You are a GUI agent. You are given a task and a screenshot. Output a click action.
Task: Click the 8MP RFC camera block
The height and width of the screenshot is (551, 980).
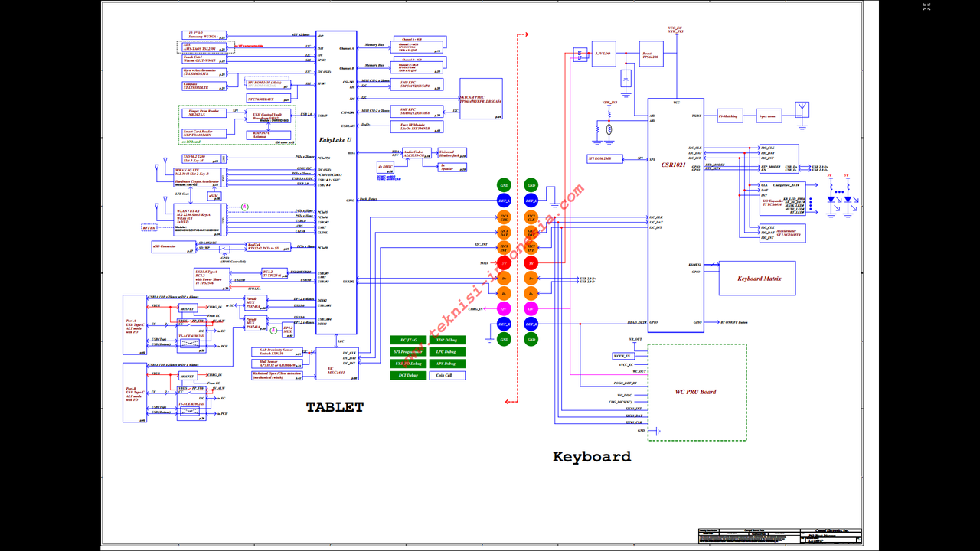click(x=416, y=111)
